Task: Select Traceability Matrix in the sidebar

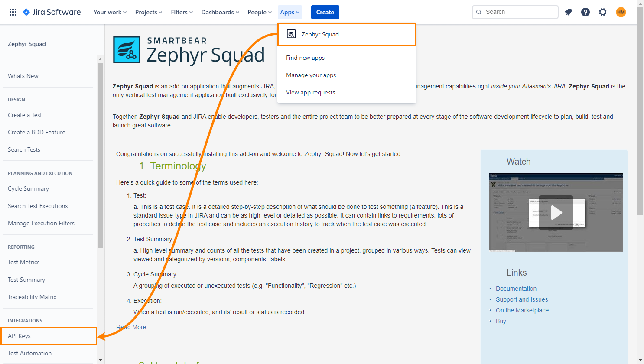Action: [x=32, y=297]
